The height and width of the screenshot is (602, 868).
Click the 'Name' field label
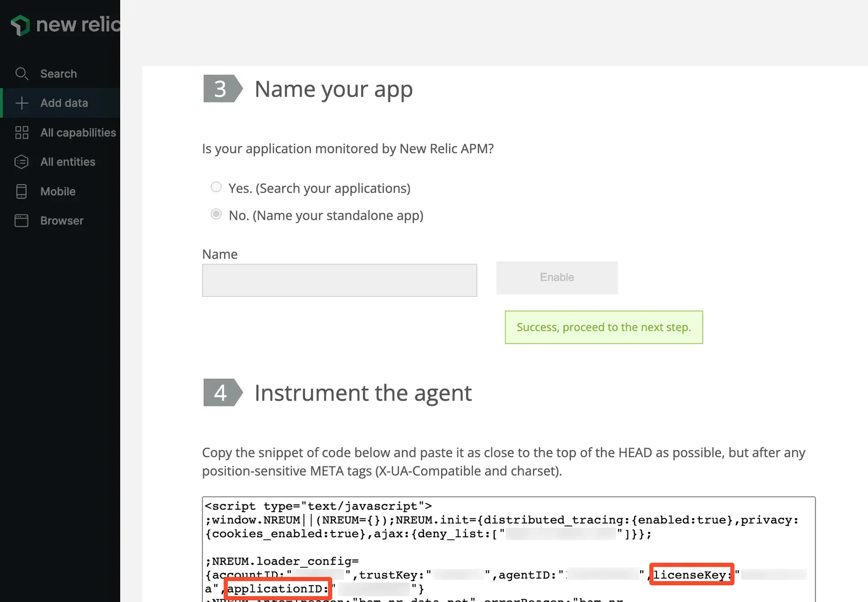(220, 254)
